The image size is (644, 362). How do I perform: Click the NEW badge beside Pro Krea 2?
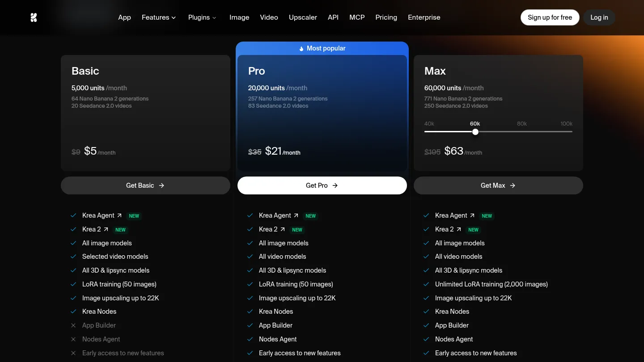click(297, 230)
